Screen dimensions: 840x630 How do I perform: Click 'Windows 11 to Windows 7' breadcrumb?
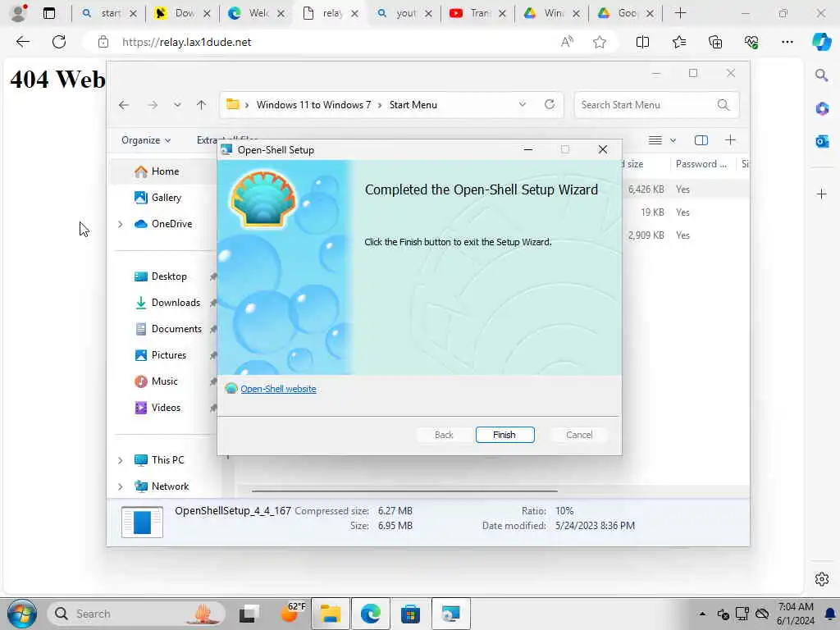tap(313, 105)
